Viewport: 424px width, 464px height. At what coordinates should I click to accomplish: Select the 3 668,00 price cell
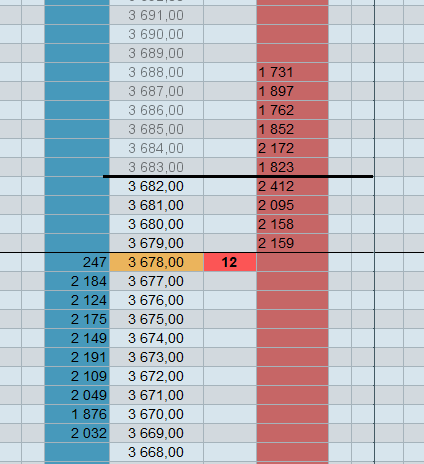tap(156, 452)
